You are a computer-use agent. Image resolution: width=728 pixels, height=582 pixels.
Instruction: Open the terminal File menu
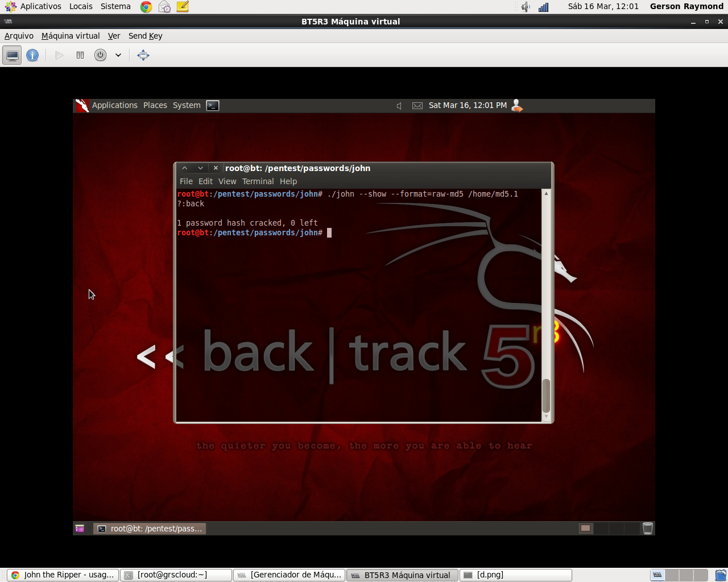coord(186,181)
